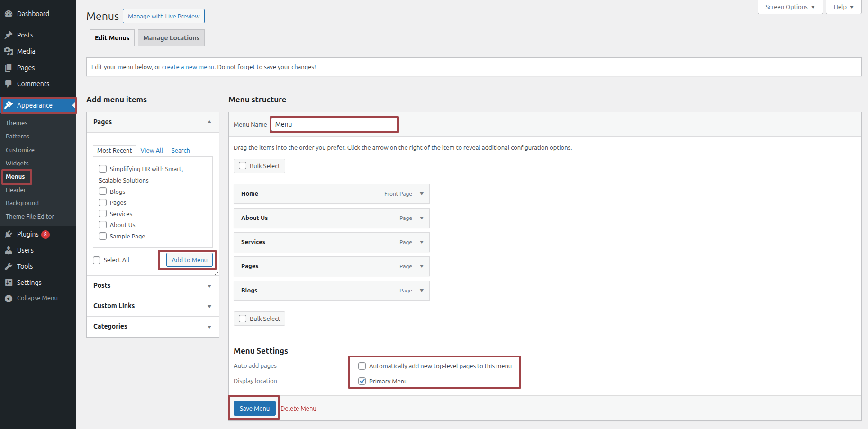
Task: Click the Save Menu button
Action: (x=254, y=408)
